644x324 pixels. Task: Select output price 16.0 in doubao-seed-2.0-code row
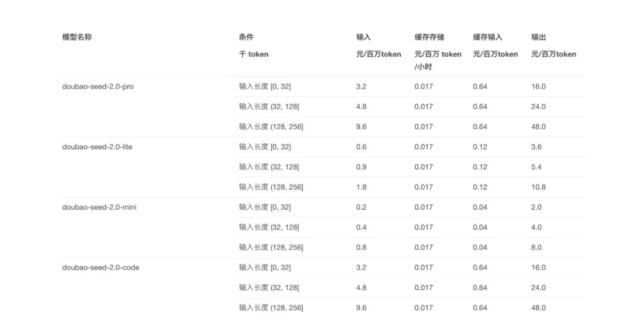coord(538,267)
